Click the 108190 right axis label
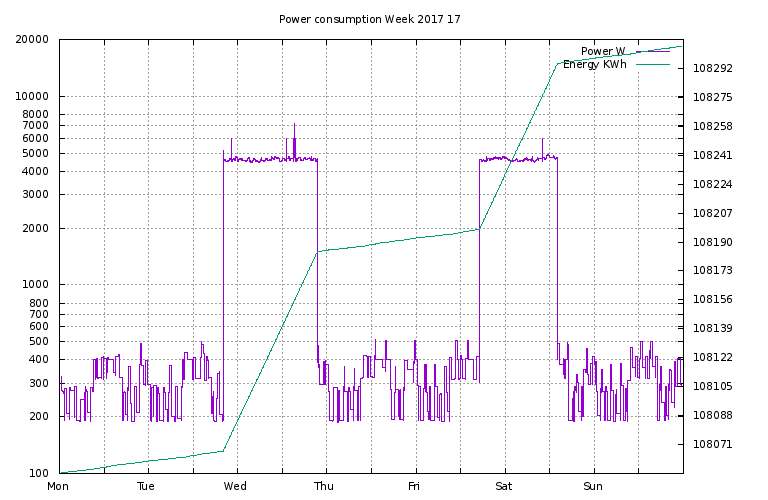 click(x=713, y=242)
